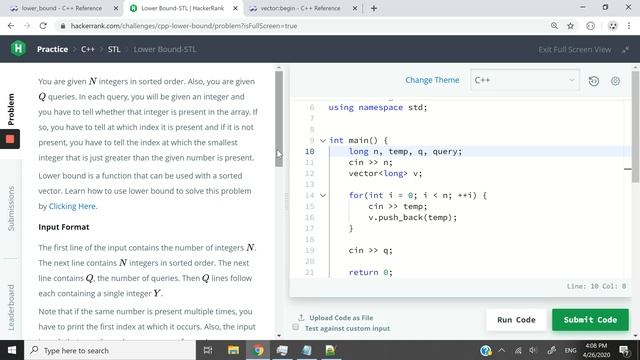Open Task View on taskbar

click(208, 350)
